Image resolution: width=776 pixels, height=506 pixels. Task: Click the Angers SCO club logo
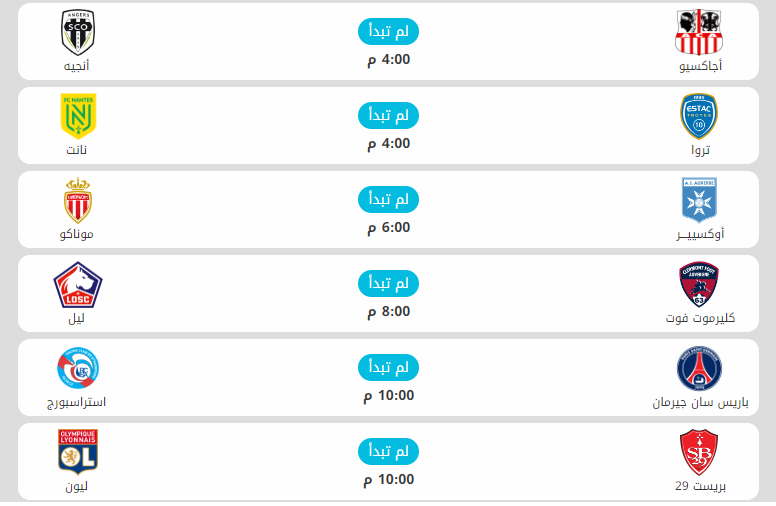(x=77, y=32)
